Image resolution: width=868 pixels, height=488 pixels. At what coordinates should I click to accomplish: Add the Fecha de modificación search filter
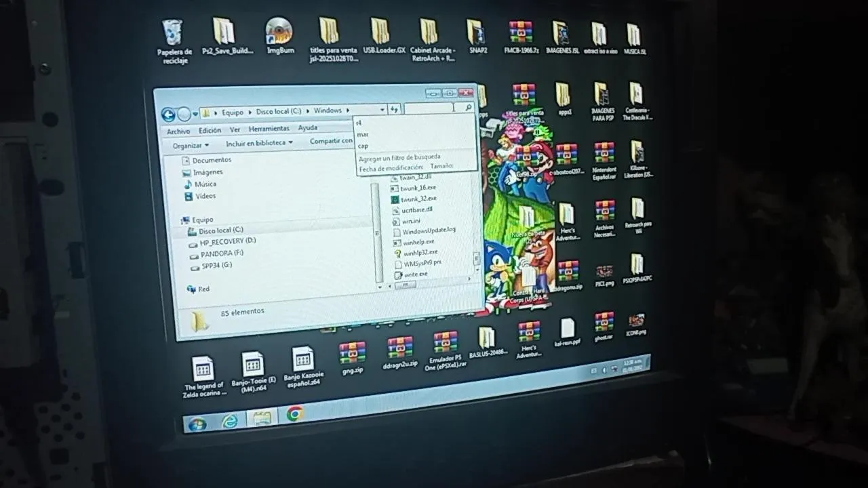[x=391, y=167]
